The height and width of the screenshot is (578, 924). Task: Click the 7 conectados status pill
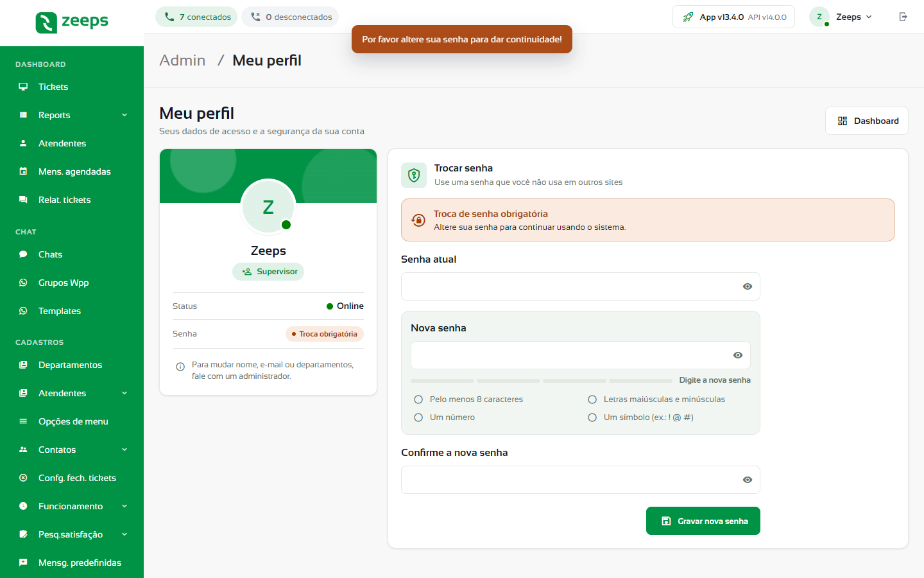pyautogui.click(x=196, y=17)
